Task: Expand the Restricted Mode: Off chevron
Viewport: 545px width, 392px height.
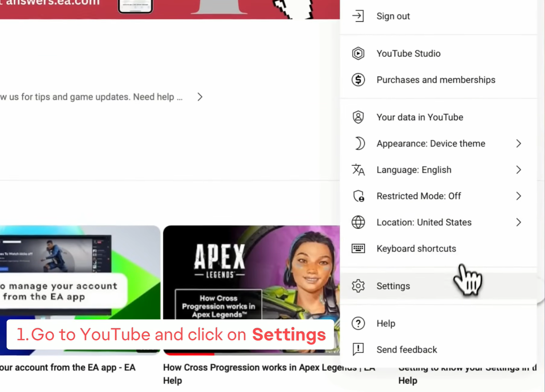Action: pyautogui.click(x=518, y=196)
